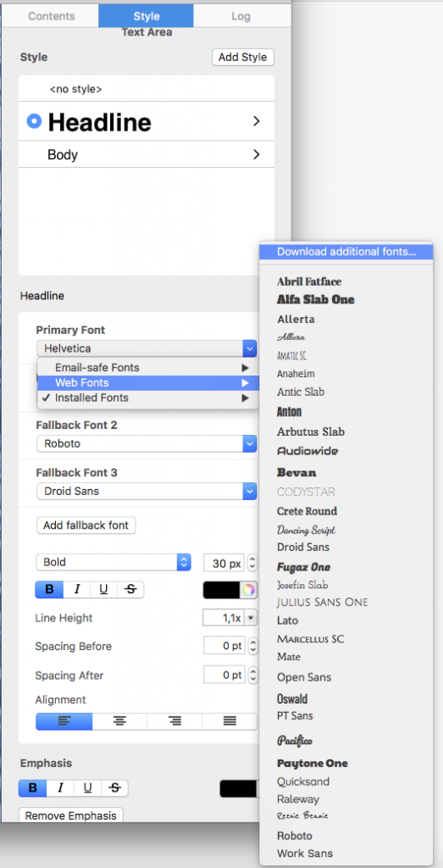Toggle Bold in Headline formatting row

click(49, 590)
